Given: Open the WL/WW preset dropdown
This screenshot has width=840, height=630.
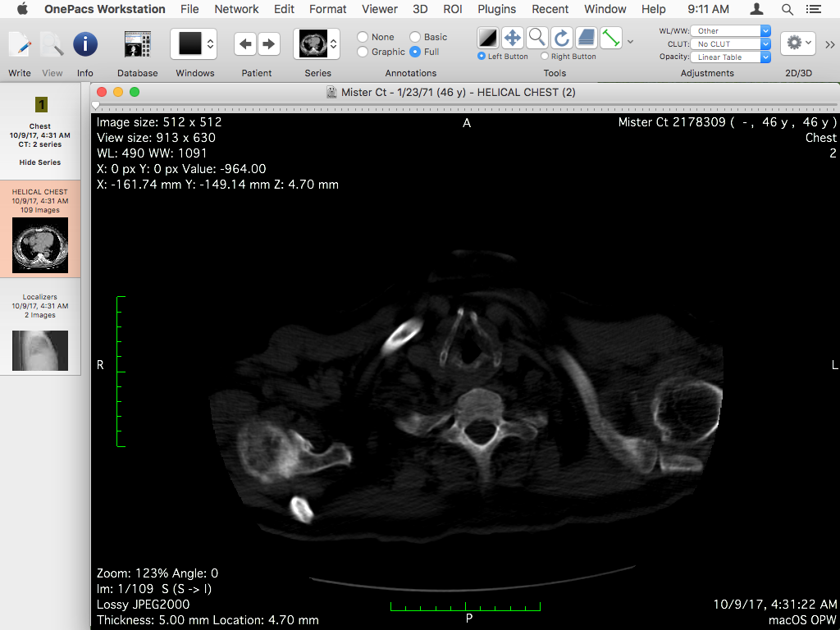Looking at the screenshot, I should (731, 31).
